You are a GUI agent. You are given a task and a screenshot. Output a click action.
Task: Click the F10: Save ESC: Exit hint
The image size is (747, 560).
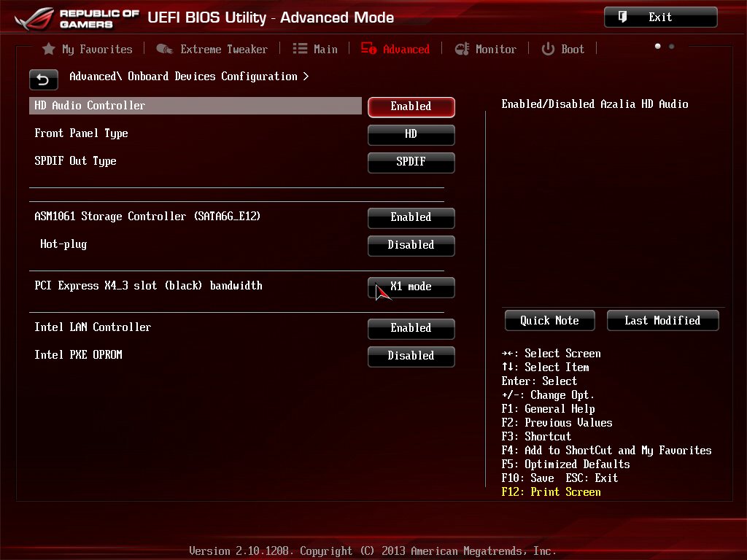point(560,478)
